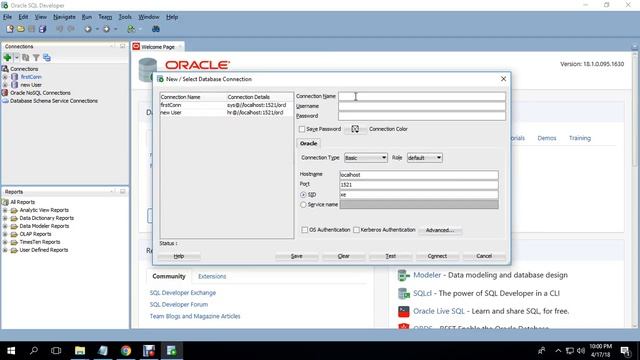Select the SID radio button
The image size is (640, 360).
click(x=303, y=195)
